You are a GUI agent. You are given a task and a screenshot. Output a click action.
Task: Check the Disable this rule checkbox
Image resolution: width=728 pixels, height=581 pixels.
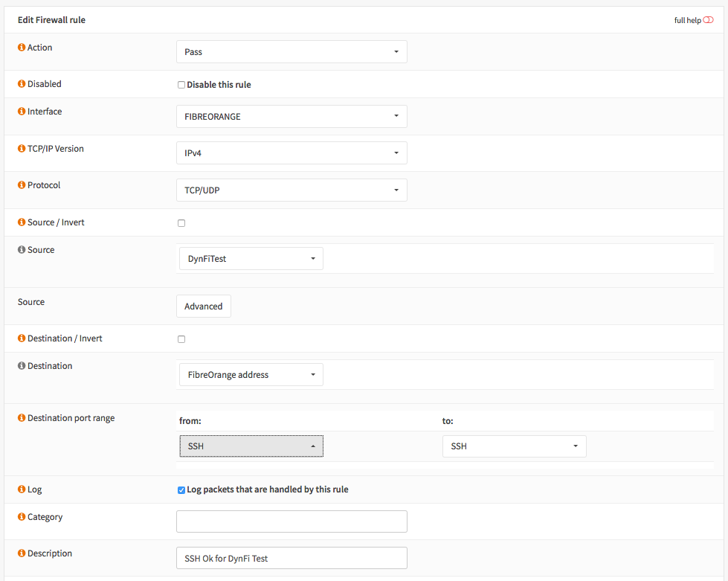coord(181,85)
